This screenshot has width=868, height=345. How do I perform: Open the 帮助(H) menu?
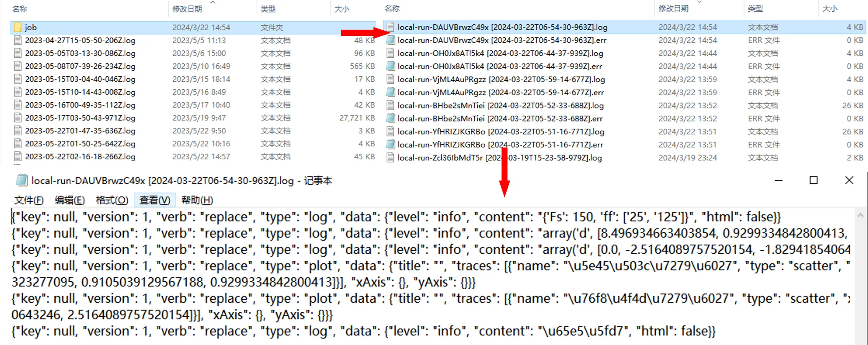pyautogui.click(x=197, y=200)
